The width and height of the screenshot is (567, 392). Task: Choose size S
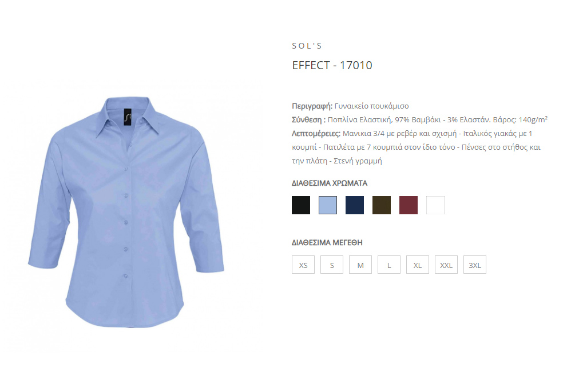(332, 265)
